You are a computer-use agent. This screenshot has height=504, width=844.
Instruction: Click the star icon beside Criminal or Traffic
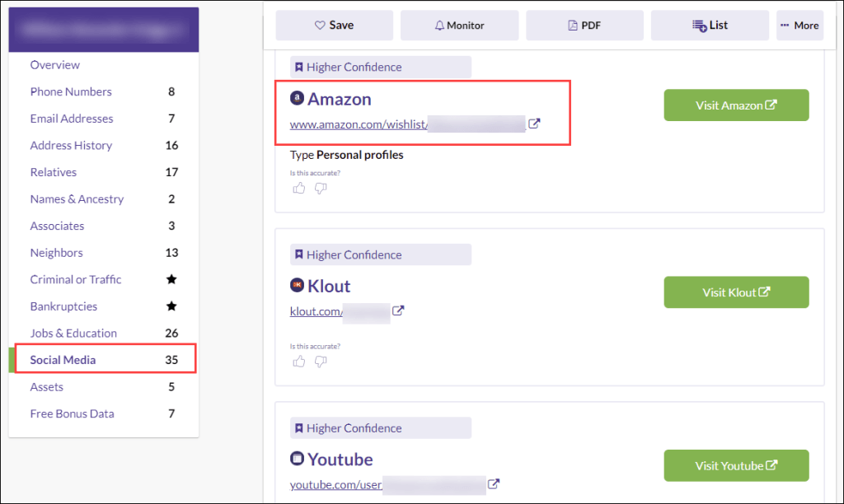pos(171,279)
